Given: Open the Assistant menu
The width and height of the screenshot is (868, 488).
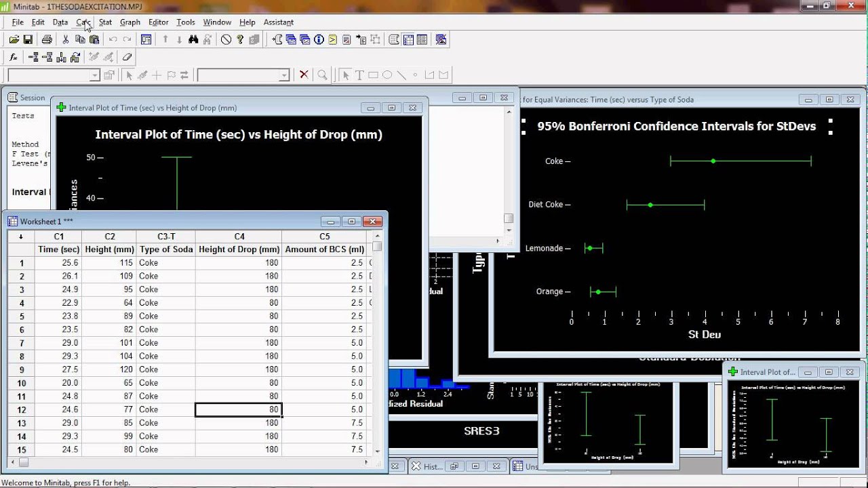Looking at the screenshot, I should point(279,22).
